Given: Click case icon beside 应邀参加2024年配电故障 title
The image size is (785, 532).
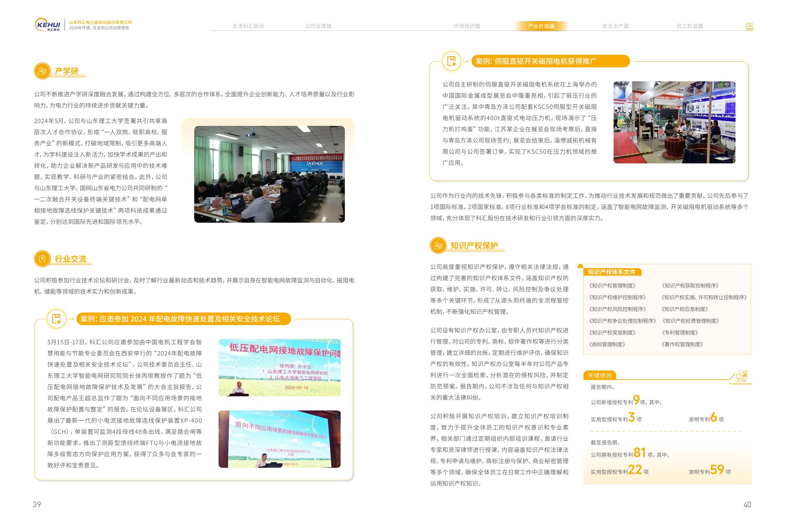Looking at the screenshot, I should (x=56, y=319).
